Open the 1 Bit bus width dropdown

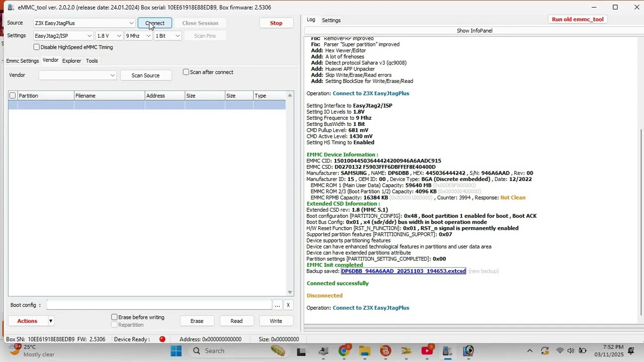click(168, 36)
